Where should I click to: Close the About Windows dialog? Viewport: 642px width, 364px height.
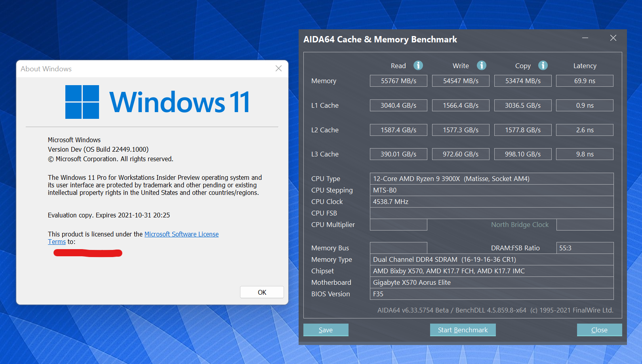coord(279,69)
